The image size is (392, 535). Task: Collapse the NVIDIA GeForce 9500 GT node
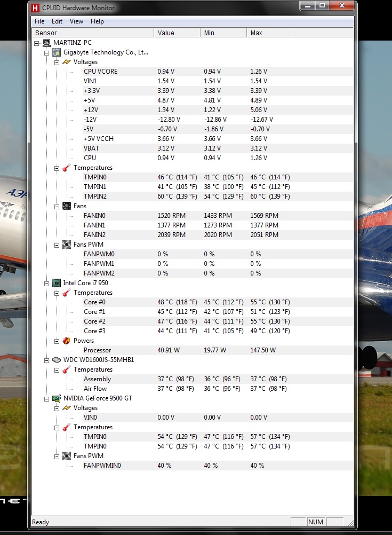(47, 399)
